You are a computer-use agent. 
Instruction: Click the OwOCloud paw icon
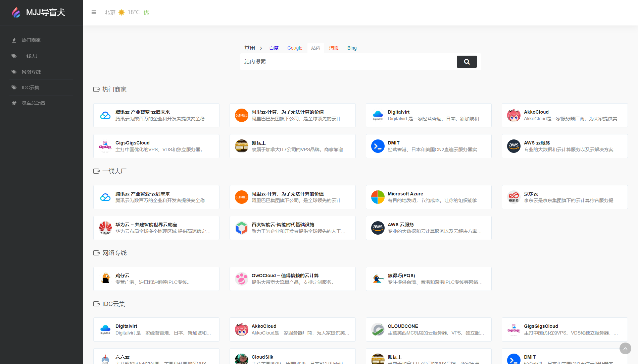point(241,279)
